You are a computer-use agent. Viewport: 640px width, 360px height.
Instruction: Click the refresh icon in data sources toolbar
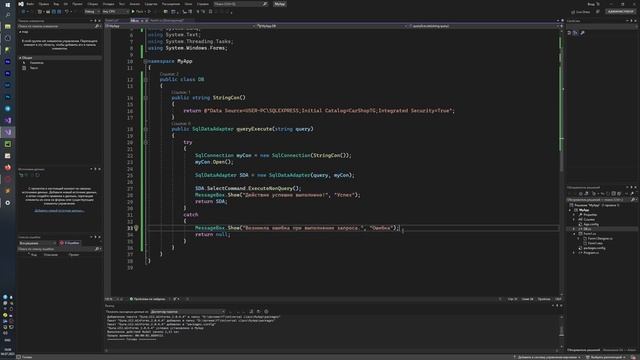tap(38, 175)
